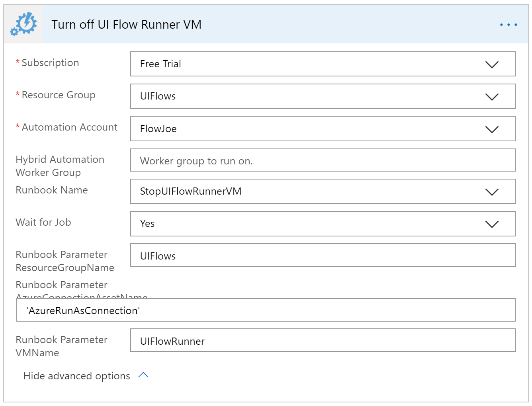Click the ResourceGroupName parameter input field
This screenshot has width=532, height=406.
[x=323, y=255]
